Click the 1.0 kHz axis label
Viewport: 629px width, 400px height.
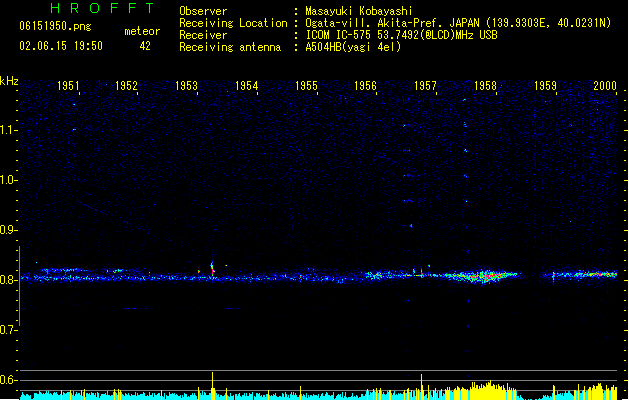pyautogui.click(x=8, y=180)
